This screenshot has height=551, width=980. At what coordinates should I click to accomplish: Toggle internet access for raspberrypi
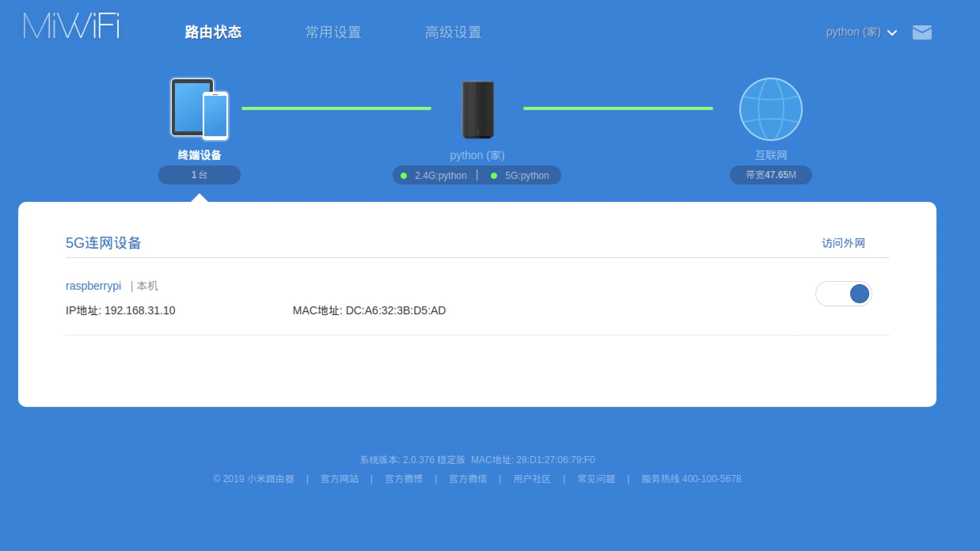[x=843, y=294]
